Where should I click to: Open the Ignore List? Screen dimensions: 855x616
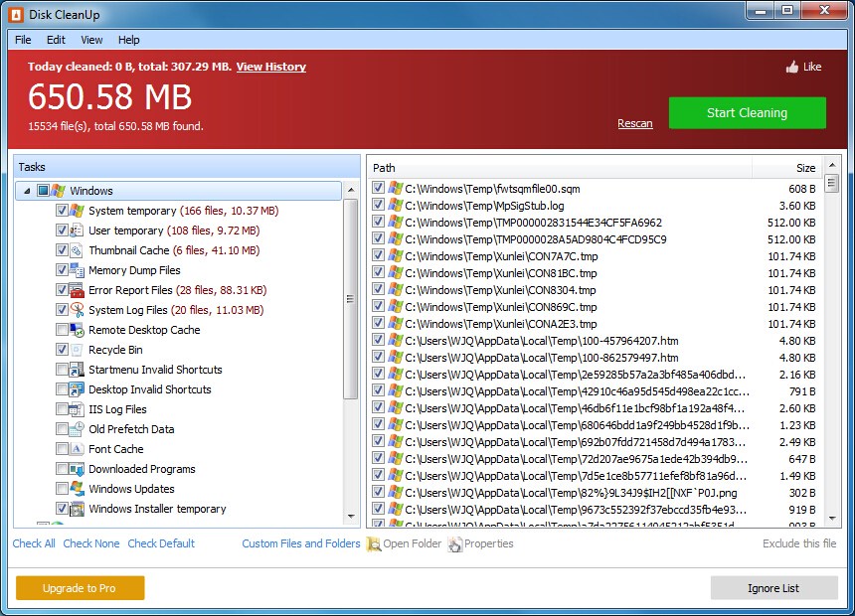point(773,588)
